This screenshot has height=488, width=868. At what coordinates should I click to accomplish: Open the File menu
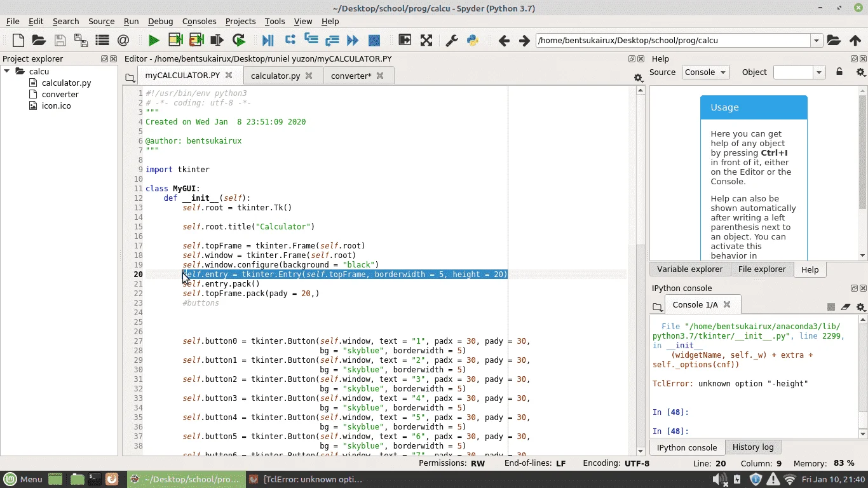13,21
